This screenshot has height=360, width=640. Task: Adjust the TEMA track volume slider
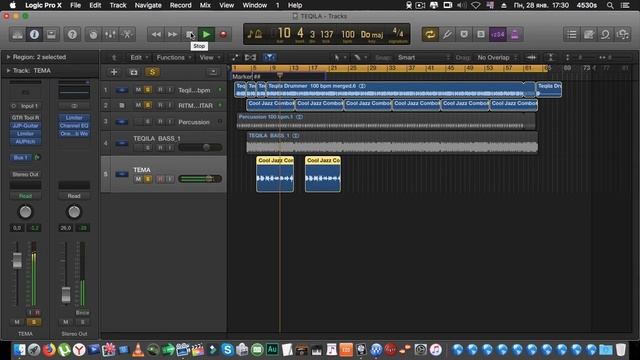200,179
